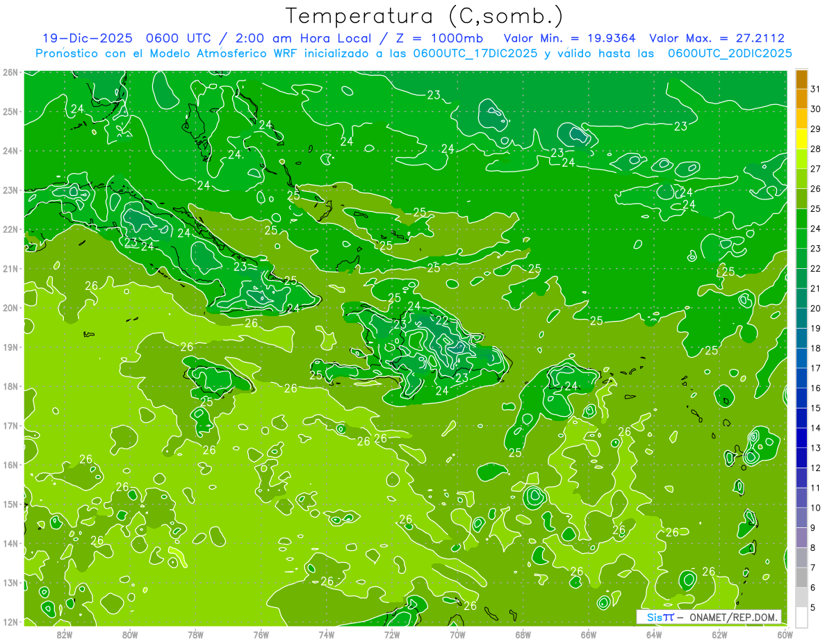Viewport: 834px width, 644px height.
Task: Click the color scale label "12"
Action: (816, 468)
